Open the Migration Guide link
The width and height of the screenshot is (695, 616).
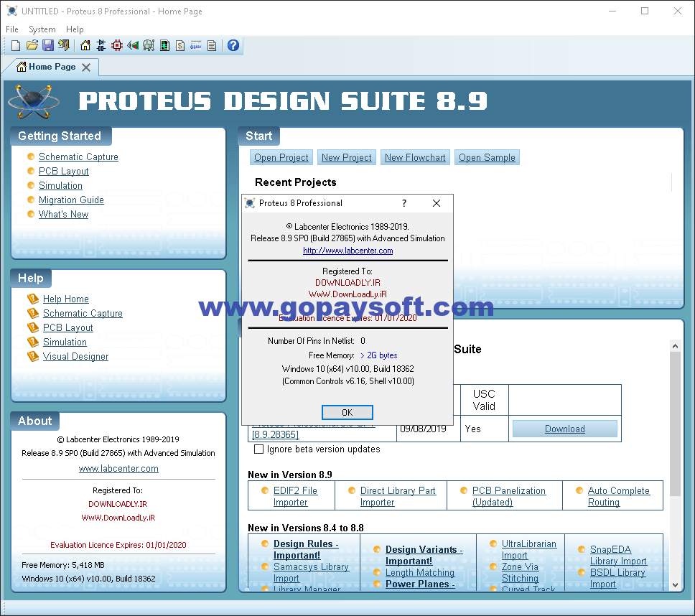[x=71, y=200]
